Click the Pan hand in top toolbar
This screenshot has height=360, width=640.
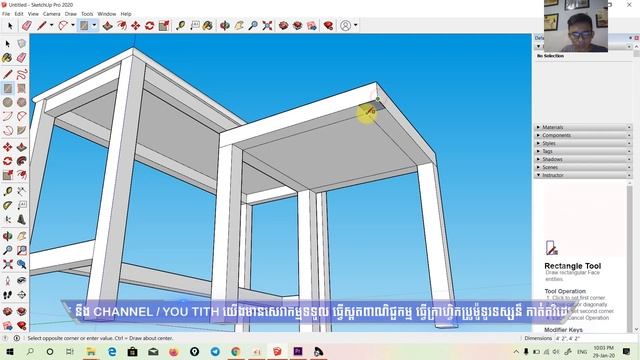(239, 26)
